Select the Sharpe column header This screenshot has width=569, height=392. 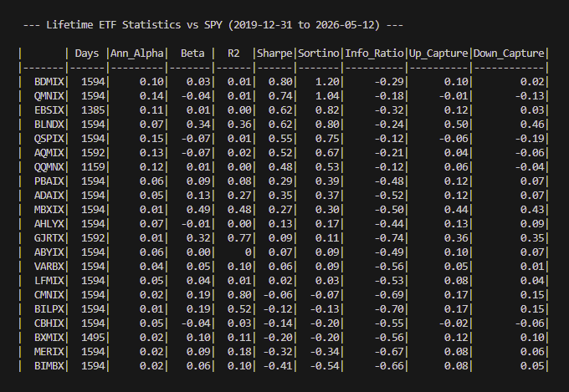274,53
